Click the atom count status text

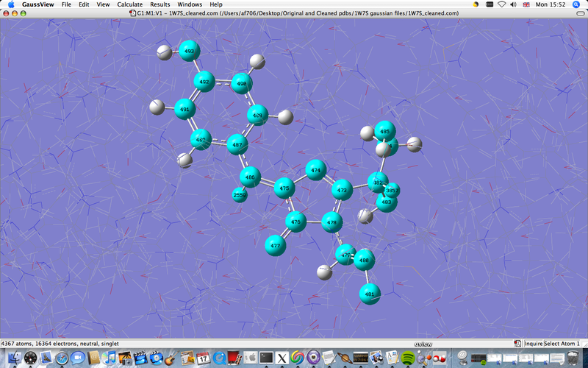point(60,344)
